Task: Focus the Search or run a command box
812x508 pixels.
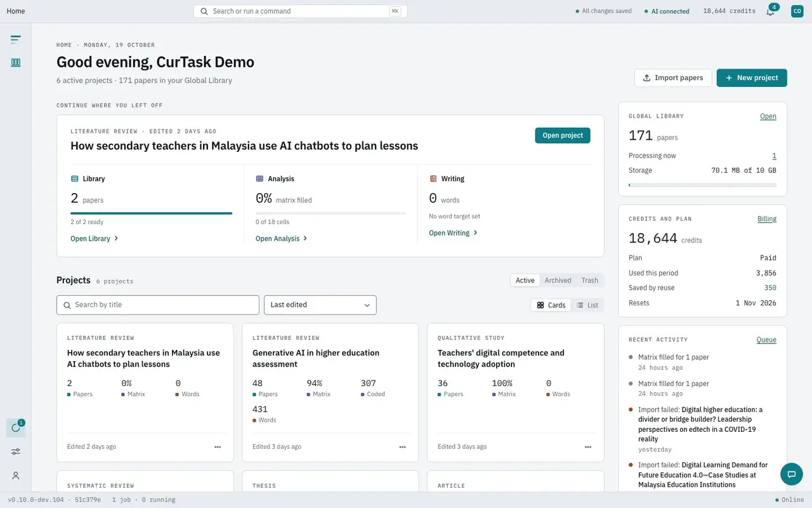Action: (301, 11)
